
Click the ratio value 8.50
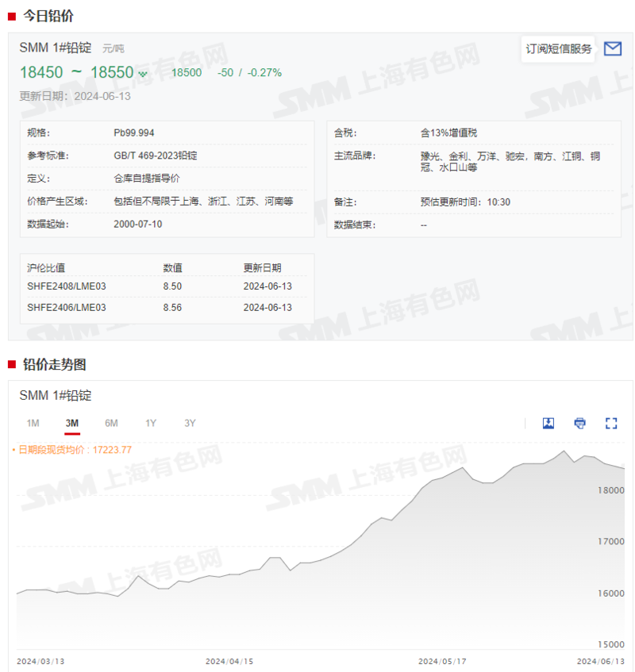[172, 286]
